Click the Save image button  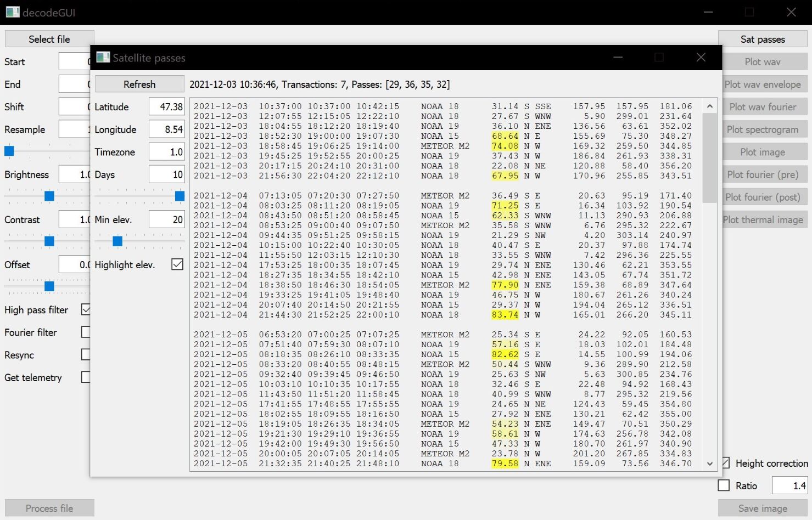click(763, 508)
